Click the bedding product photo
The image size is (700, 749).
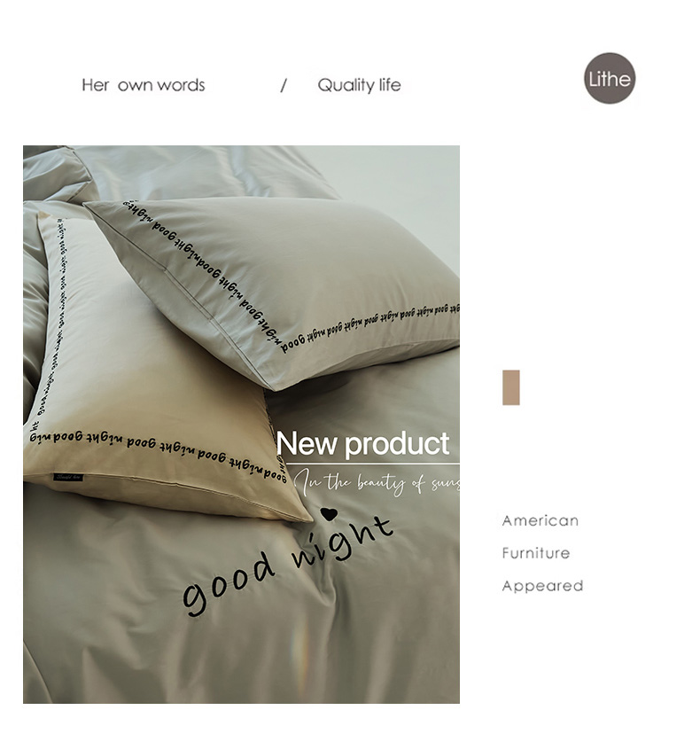(x=241, y=425)
